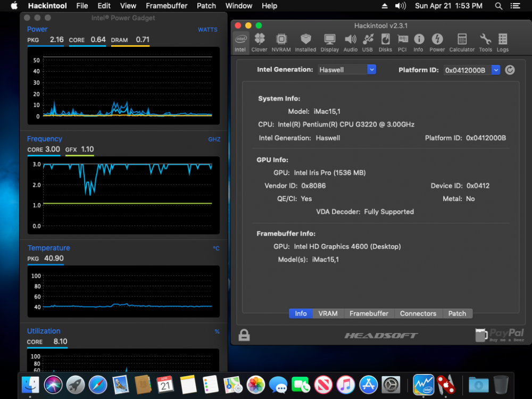This screenshot has height=399, width=532.
Task: Click the volume icon in menu bar
Action: (401, 6)
